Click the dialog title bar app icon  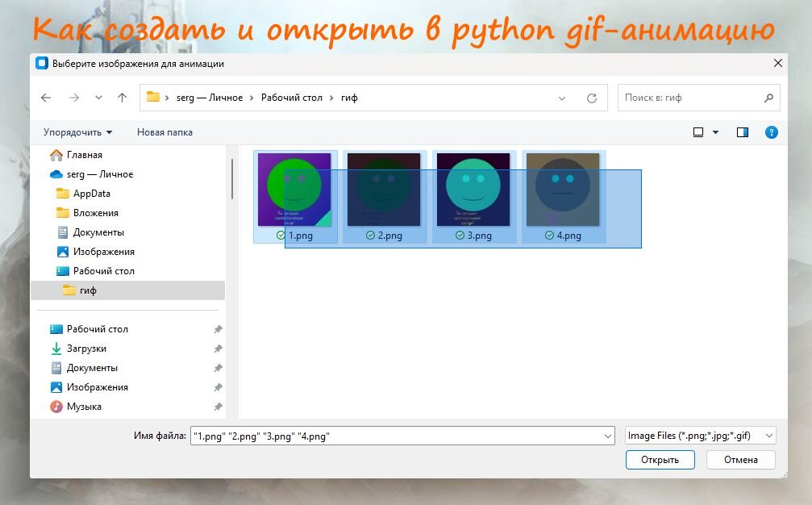(41, 64)
